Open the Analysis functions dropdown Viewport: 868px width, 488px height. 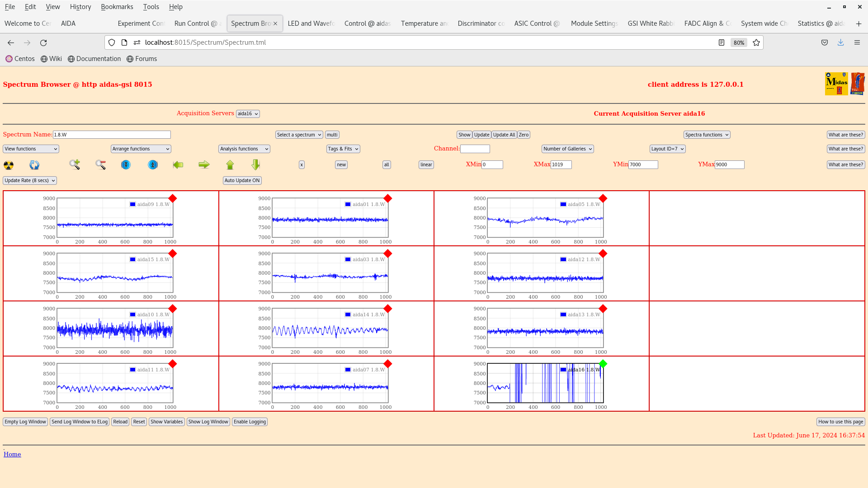click(x=244, y=149)
